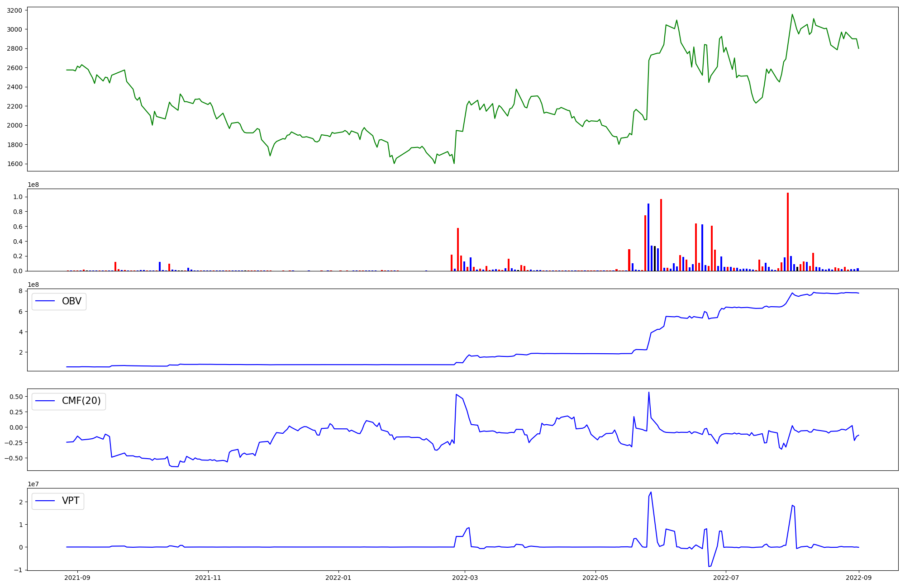
Task: Click the highest peak of VPT line
Action: [651, 493]
